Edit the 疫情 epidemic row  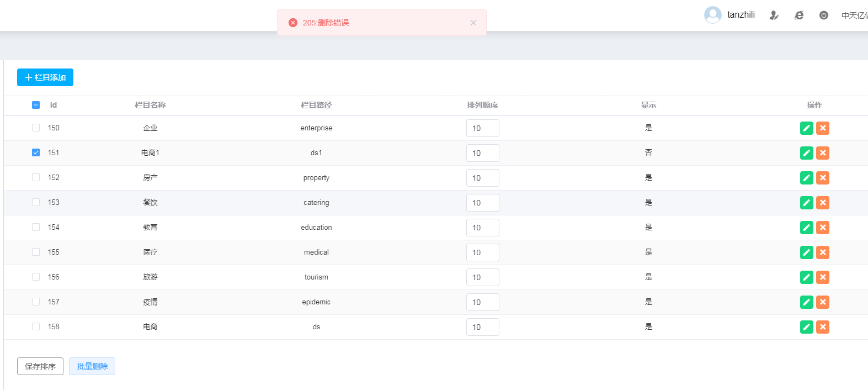806,302
